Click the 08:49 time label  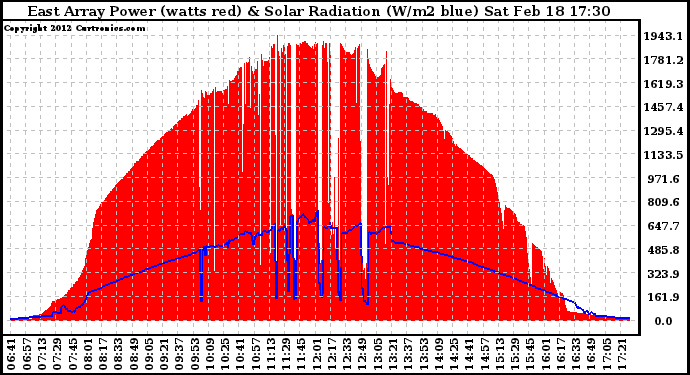pos(133,354)
